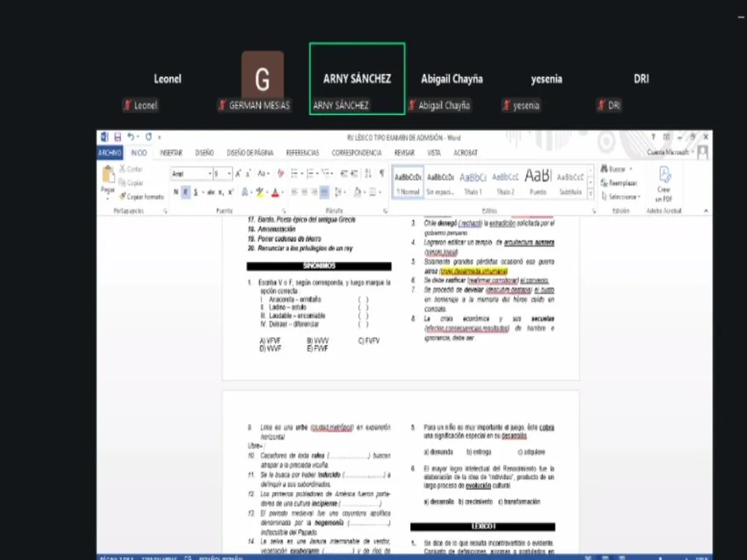Open numbered list options dropdown
Screen dimensions: 747x560
click(317, 173)
